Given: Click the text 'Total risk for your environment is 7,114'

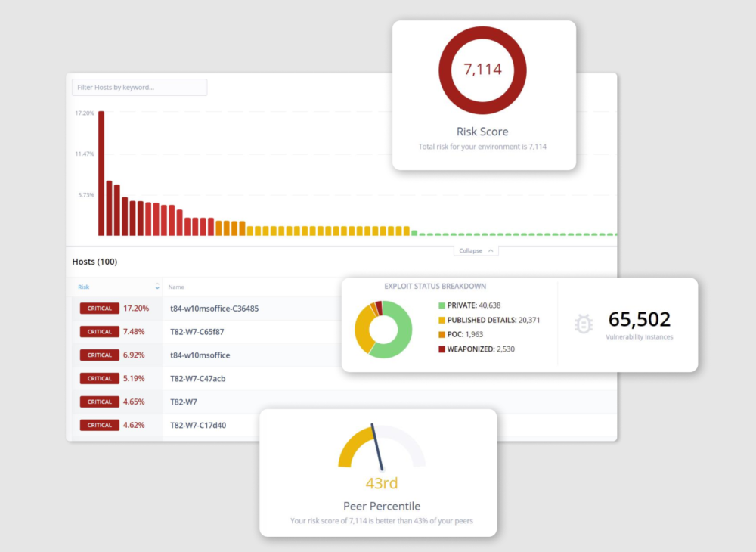Looking at the screenshot, I should (482, 147).
